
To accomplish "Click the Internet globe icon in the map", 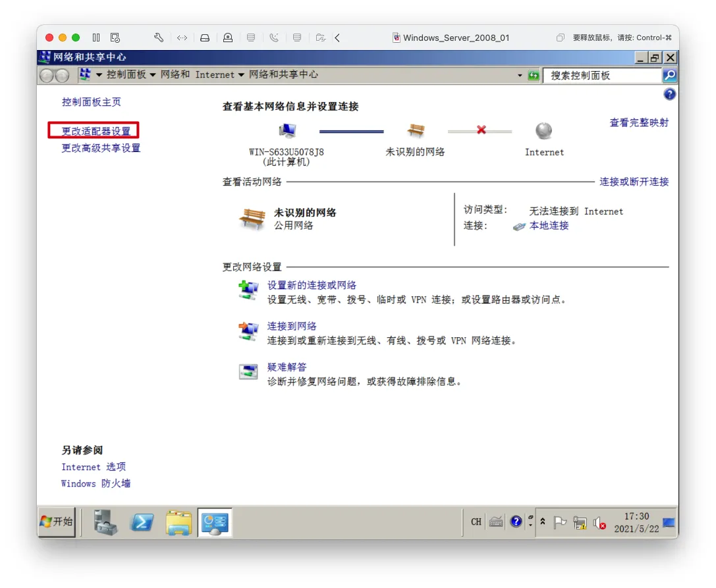I will click(x=543, y=131).
